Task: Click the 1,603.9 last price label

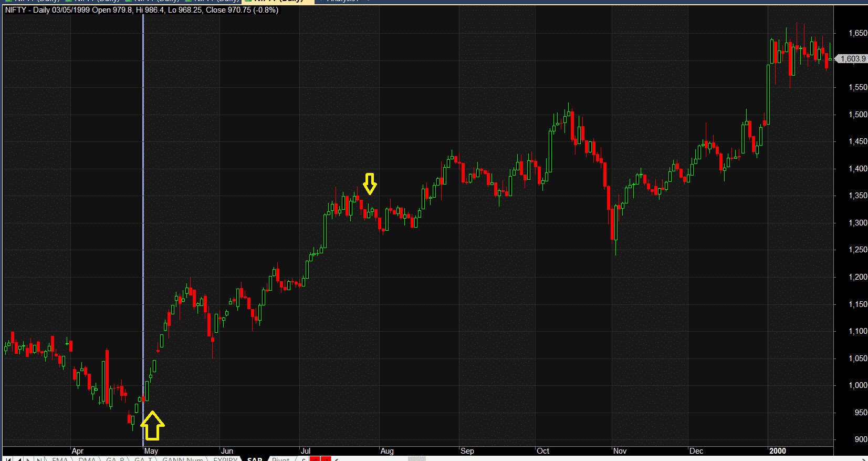Action: coord(852,59)
